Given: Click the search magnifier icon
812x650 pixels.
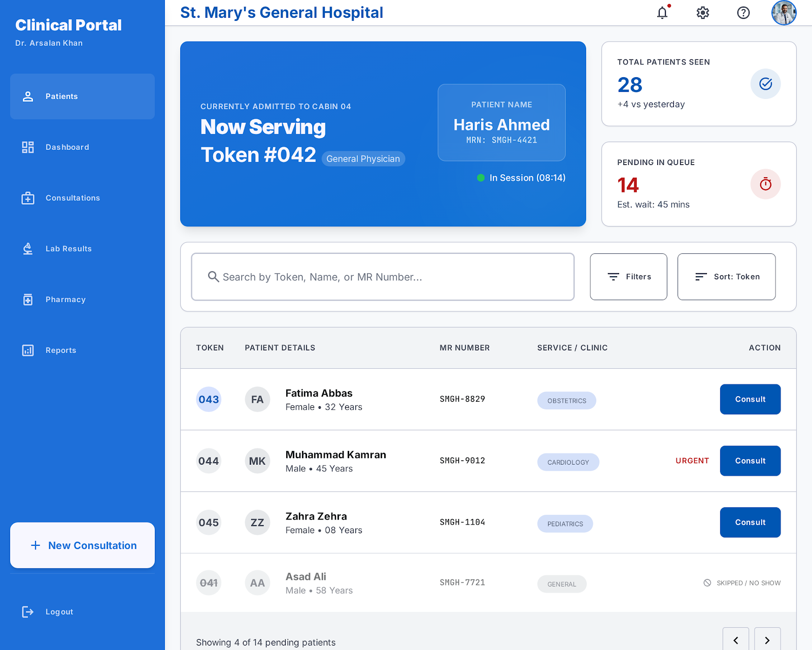Looking at the screenshot, I should [x=214, y=277].
